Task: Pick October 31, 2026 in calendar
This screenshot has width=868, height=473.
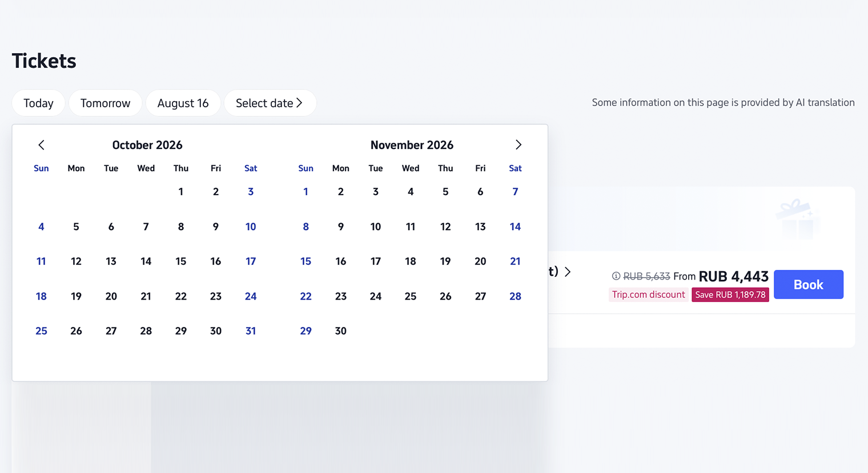Action: click(x=251, y=331)
